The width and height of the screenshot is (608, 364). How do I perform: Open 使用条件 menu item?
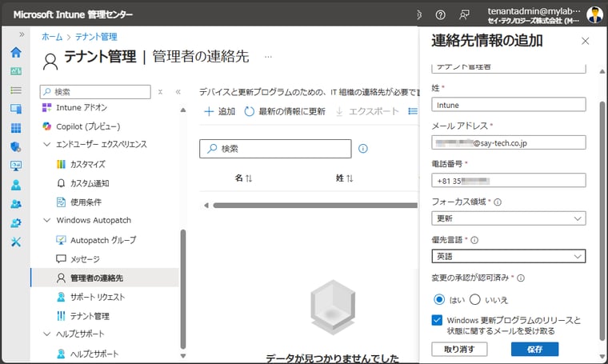point(78,202)
